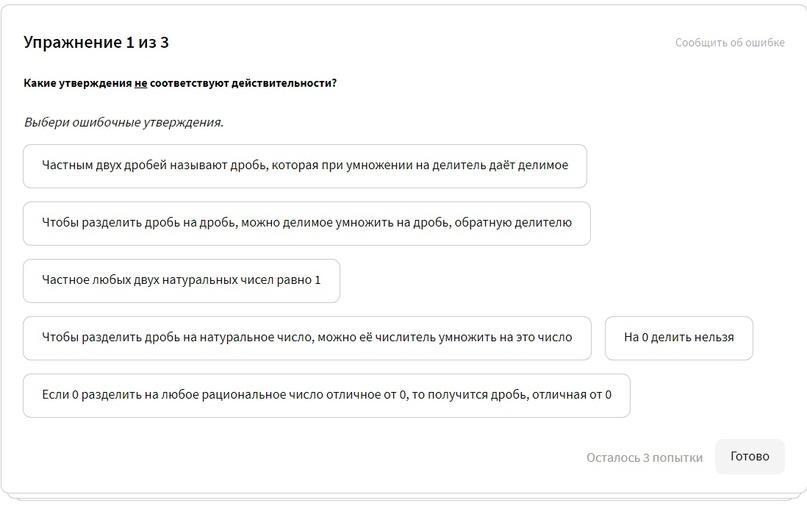This screenshot has width=807, height=506.
Task: Click the italic hint "Выбери ошибочные утверждения"
Action: [x=124, y=122]
